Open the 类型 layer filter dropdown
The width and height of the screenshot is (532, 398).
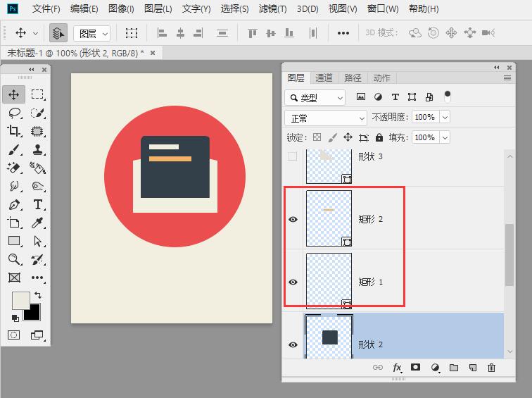pyautogui.click(x=315, y=98)
